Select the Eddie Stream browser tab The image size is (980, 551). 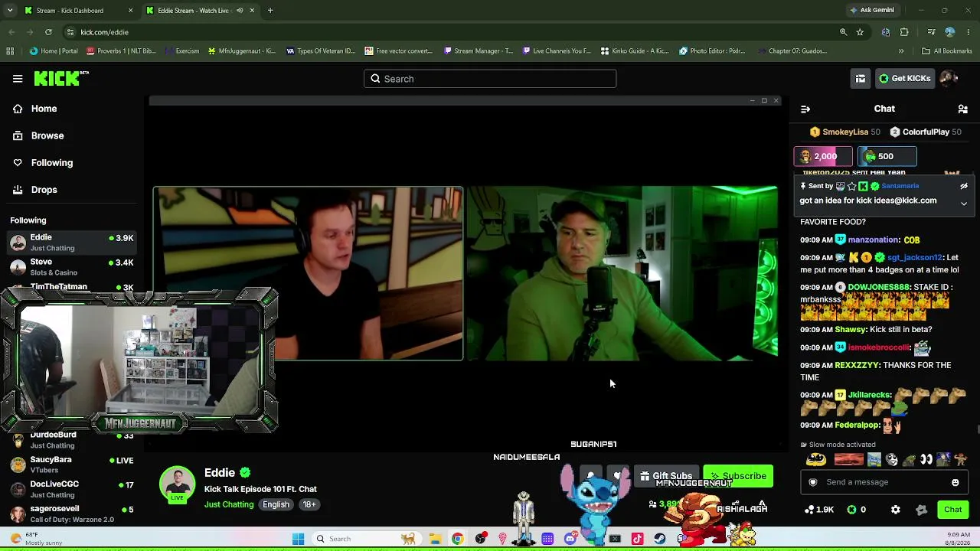[201, 11]
